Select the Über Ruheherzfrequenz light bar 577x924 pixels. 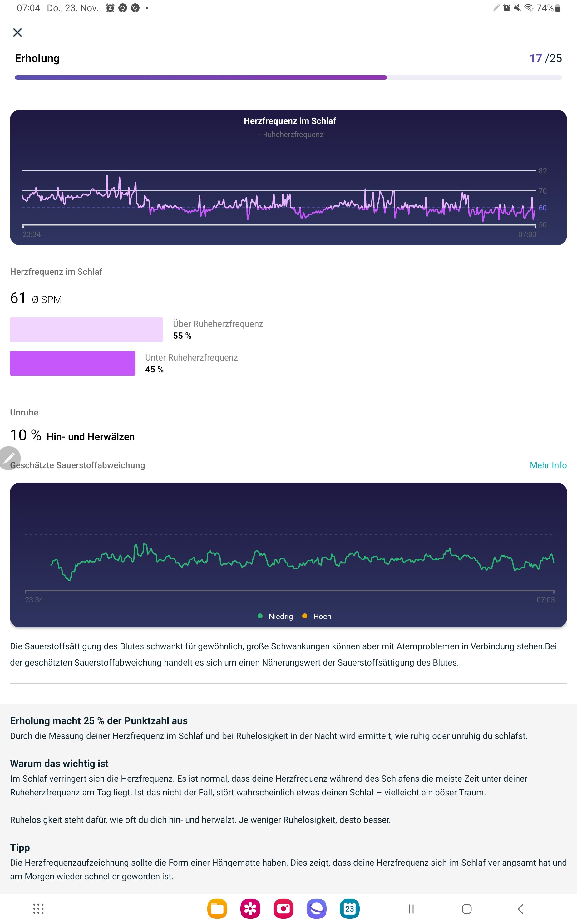point(86,330)
